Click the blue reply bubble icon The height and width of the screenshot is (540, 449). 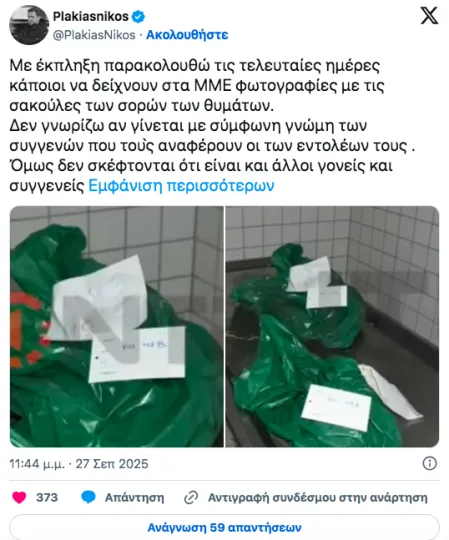88,497
